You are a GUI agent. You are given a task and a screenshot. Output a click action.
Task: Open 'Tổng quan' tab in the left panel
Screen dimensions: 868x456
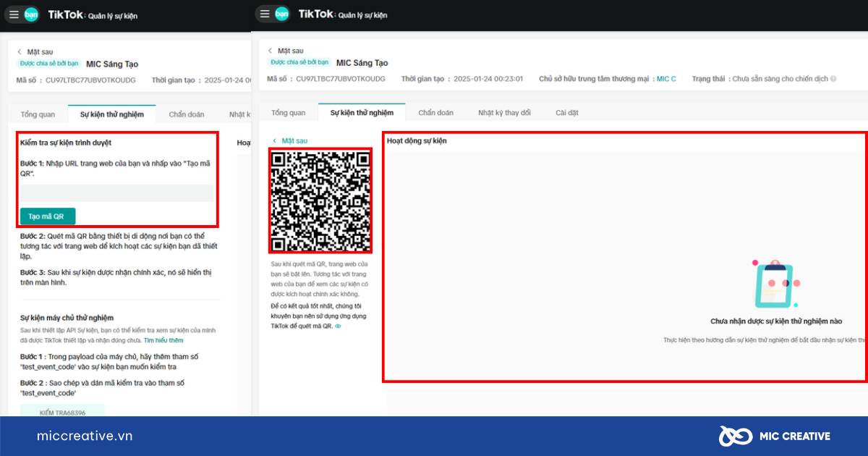[x=36, y=114]
